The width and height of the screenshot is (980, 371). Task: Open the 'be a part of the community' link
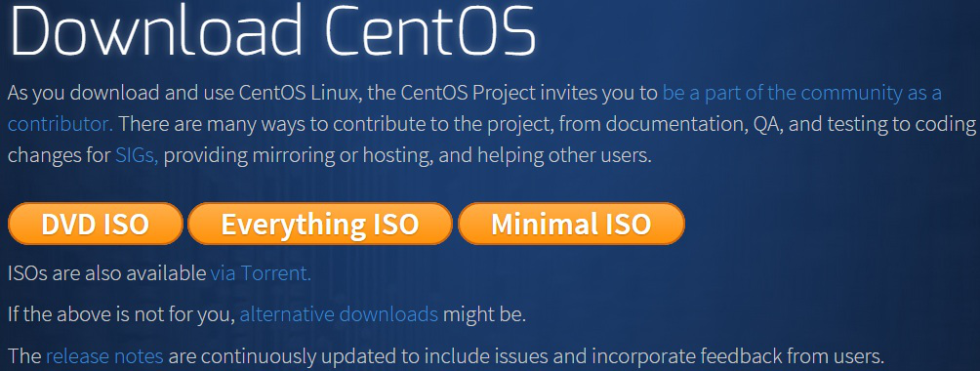pyautogui.click(x=802, y=93)
